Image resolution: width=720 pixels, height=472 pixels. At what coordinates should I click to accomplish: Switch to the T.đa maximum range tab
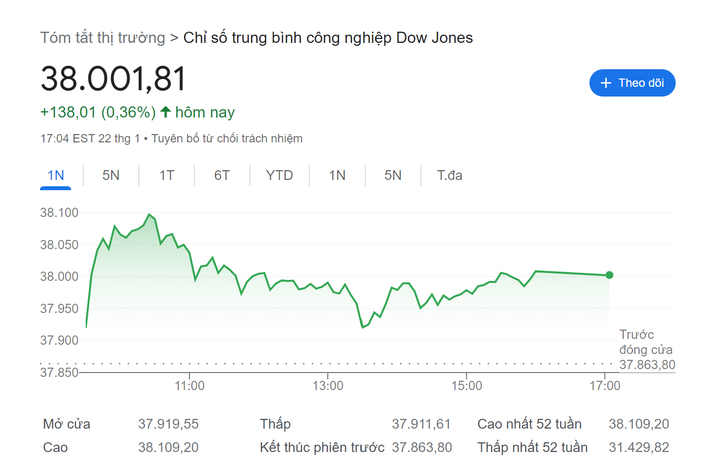click(449, 175)
